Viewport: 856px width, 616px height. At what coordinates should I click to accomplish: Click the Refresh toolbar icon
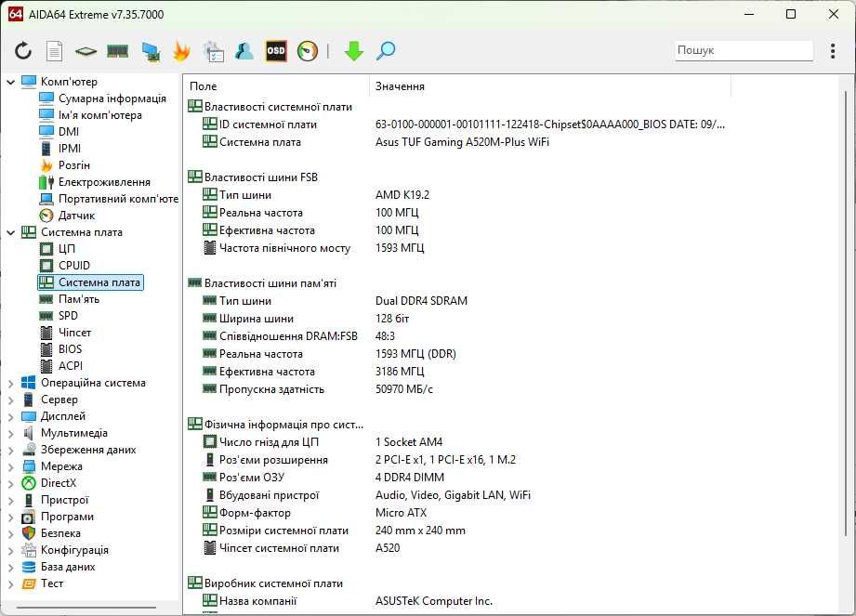coord(23,51)
